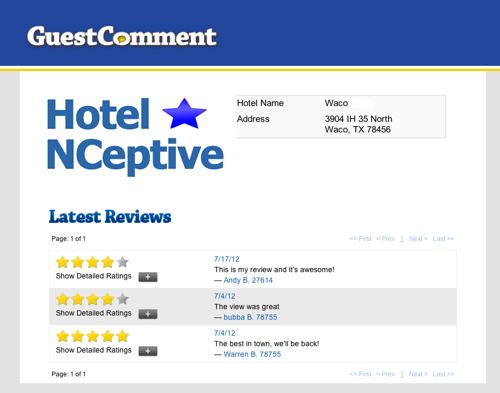The width and height of the screenshot is (500, 393).
Task: Select Prev in top pagination
Action: point(386,239)
